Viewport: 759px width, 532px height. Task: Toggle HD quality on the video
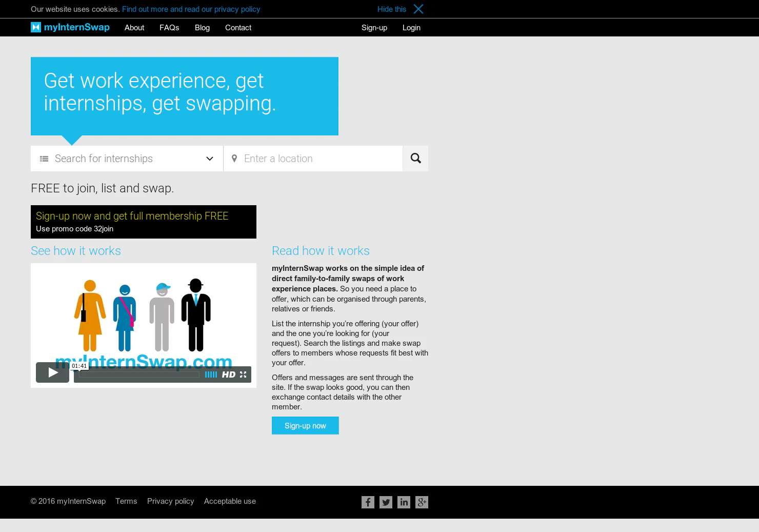[229, 375]
